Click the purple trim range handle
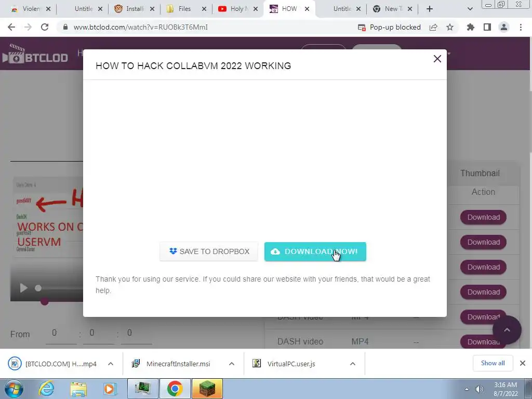Image resolution: width=532 pixels, height=399 pixels. [45, 301]
